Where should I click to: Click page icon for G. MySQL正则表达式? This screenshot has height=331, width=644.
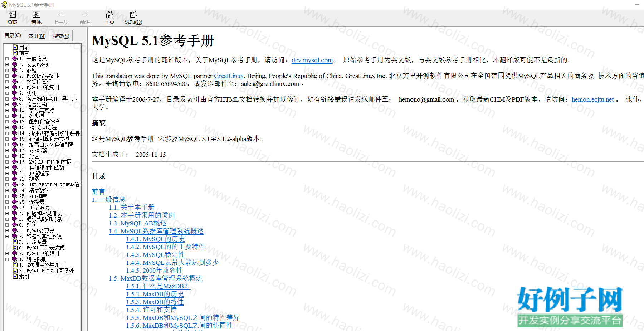click(x=15, y=248)
